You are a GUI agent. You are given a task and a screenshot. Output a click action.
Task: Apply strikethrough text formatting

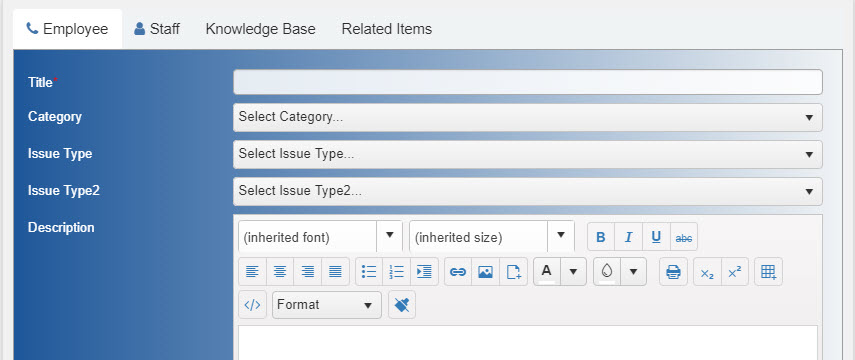point(684,237)
